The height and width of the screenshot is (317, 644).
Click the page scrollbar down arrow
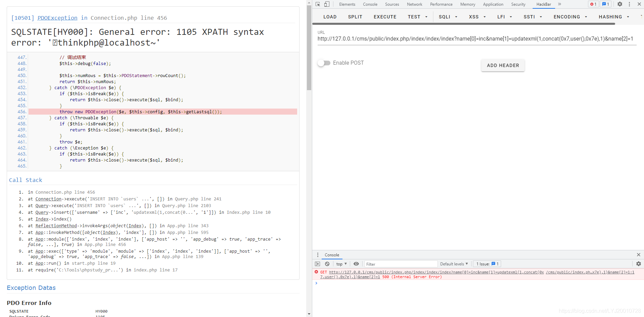309,314
